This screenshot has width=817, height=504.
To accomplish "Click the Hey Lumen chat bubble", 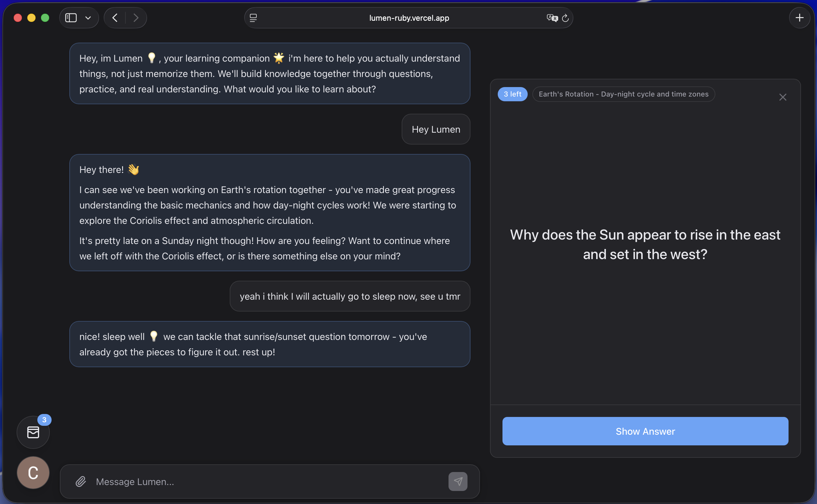I will tap(436, 129).
